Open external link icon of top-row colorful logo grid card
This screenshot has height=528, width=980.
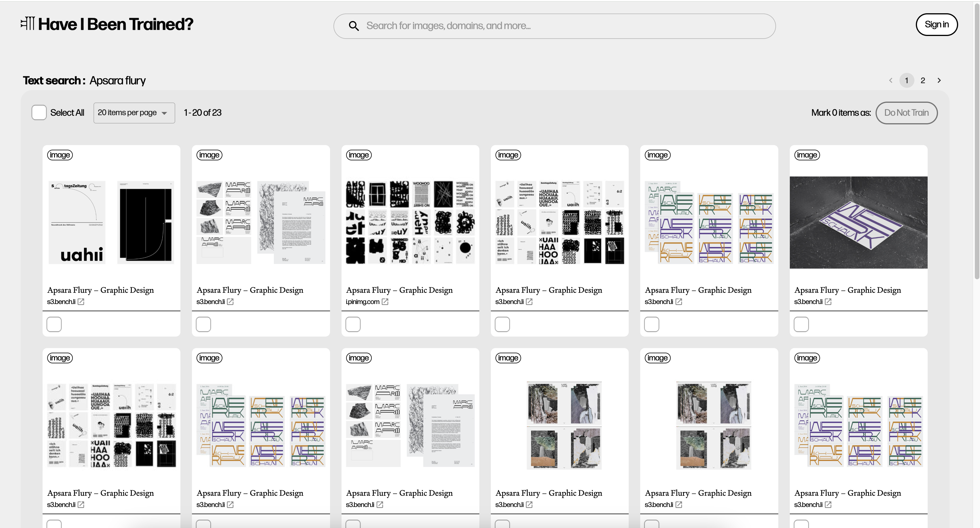click(x=679, y=301)
